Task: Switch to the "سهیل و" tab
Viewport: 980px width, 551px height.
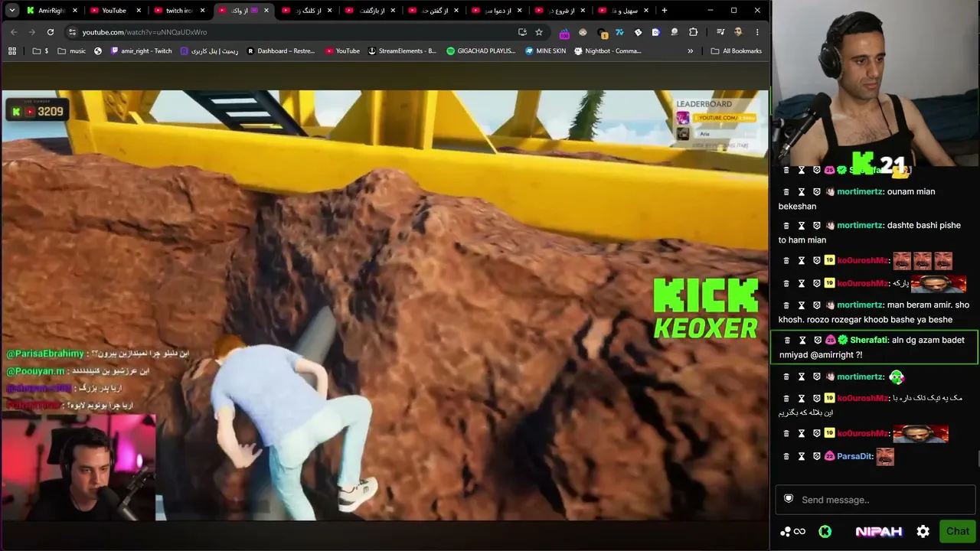Action: click(x=623, y=11)
